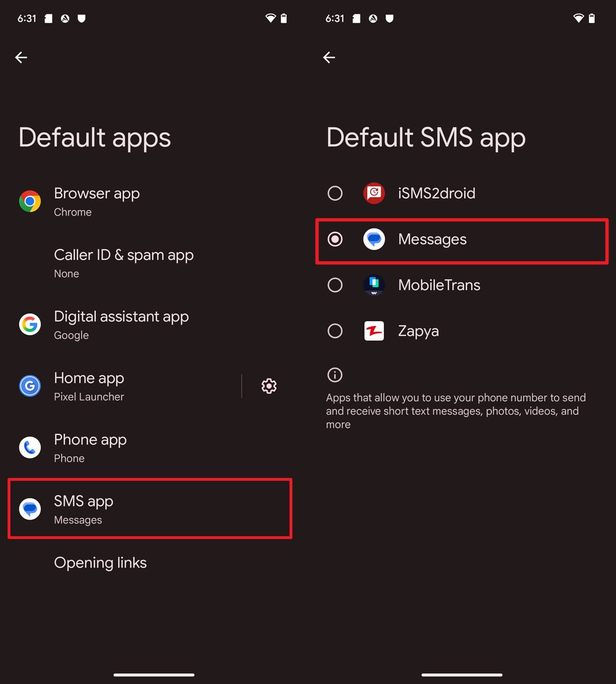Tap left screen navigation handle bar
Viewport: 616px width, 684px height.
point(154,675)
